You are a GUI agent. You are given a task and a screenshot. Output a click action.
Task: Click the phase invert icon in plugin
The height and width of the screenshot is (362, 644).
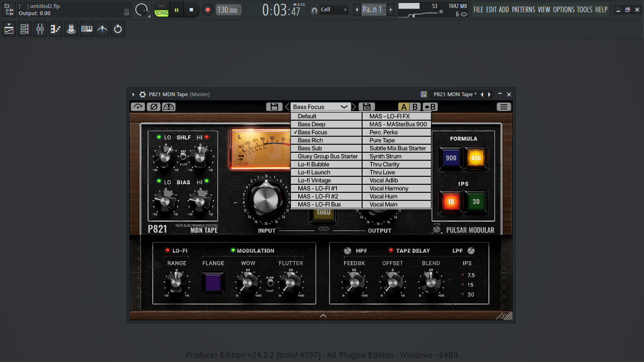pos(153,107)
